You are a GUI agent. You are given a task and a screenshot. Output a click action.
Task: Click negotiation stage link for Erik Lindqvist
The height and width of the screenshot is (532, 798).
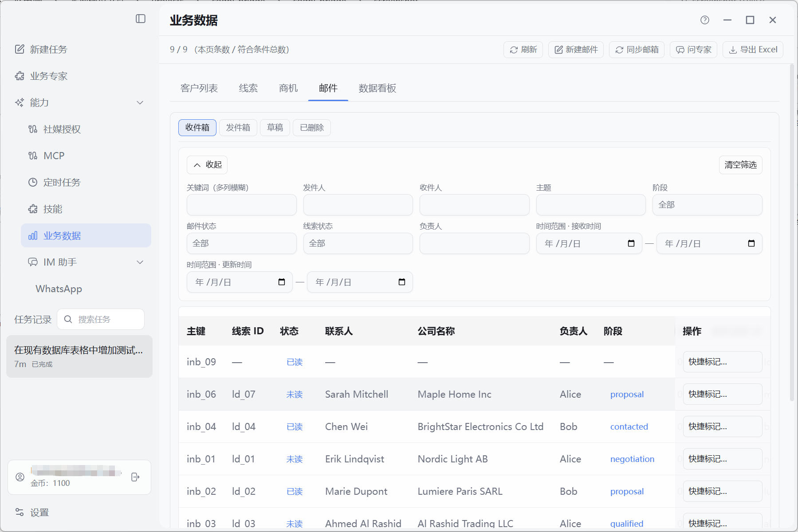click(x=632, y=459)
